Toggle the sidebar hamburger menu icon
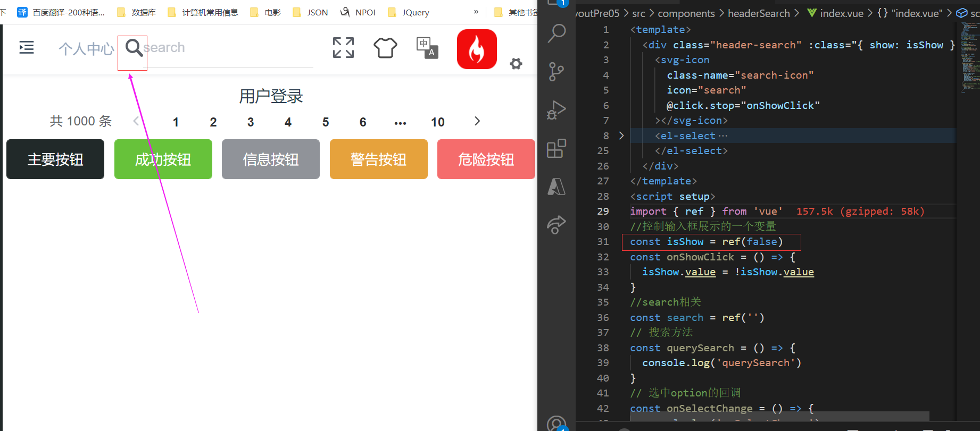This screenshot has height=431, width=980. pyautogui.click(x=27, y=48)
